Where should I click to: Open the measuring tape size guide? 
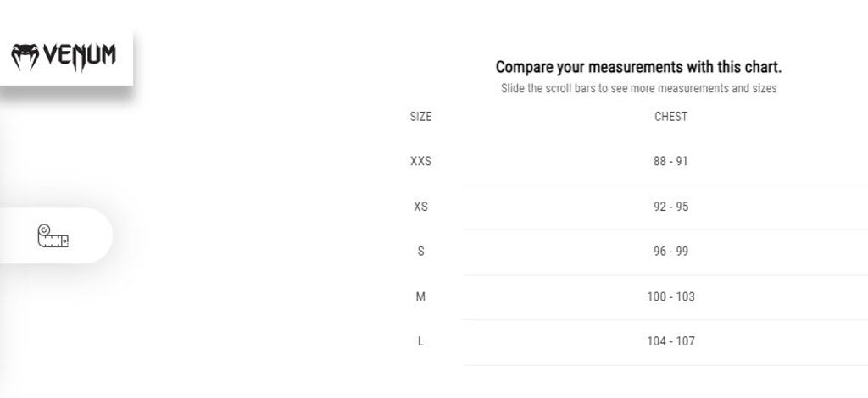click(53, 235)
